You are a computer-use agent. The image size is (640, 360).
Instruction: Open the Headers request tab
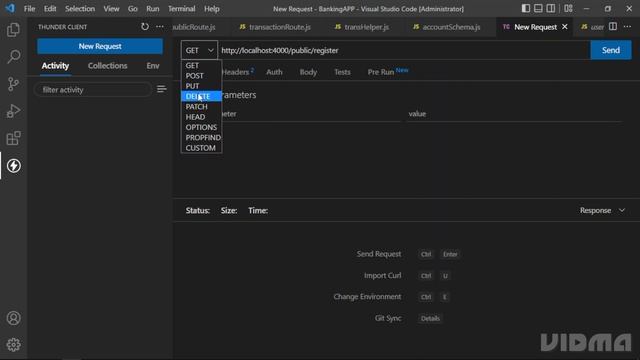[x=238, y=72]
